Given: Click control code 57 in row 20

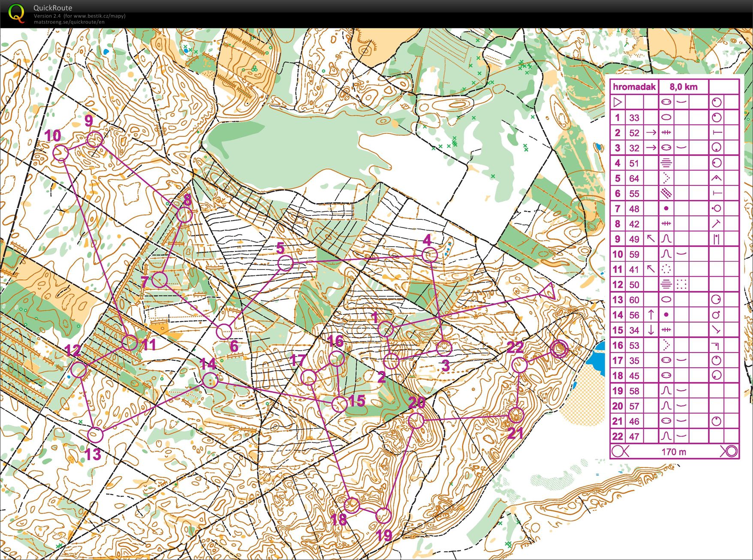Looking at the screenshot, I should [x=634, y=406].
